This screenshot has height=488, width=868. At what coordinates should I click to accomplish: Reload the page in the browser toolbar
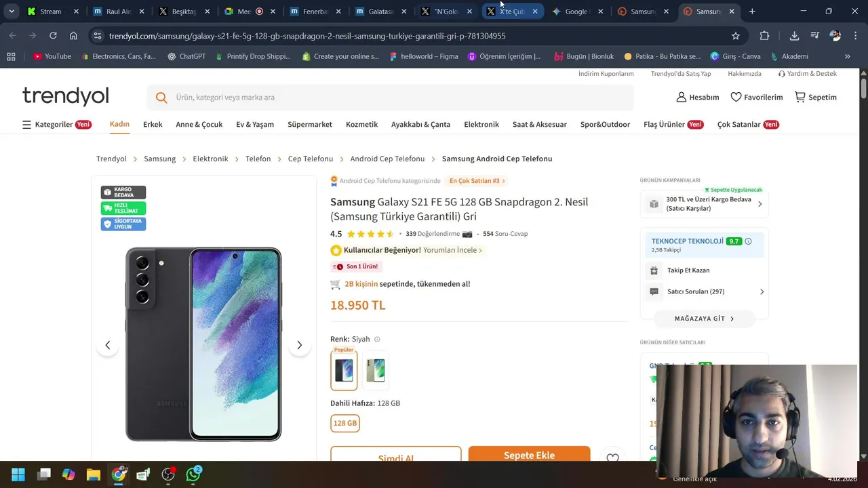point(53,36)
